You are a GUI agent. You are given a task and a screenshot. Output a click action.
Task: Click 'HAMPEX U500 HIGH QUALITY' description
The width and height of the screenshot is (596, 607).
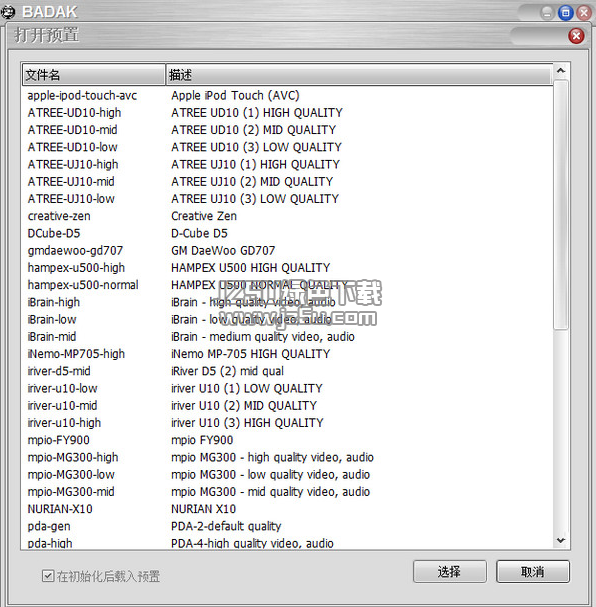click(250, 268)
